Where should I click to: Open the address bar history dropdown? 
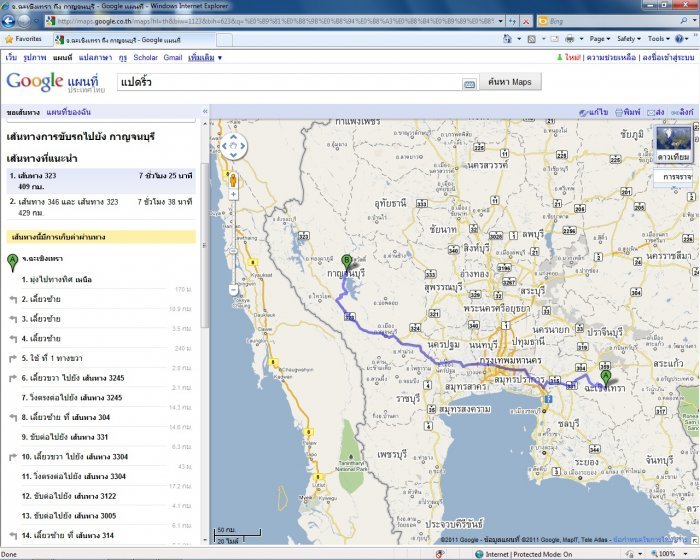500,21
